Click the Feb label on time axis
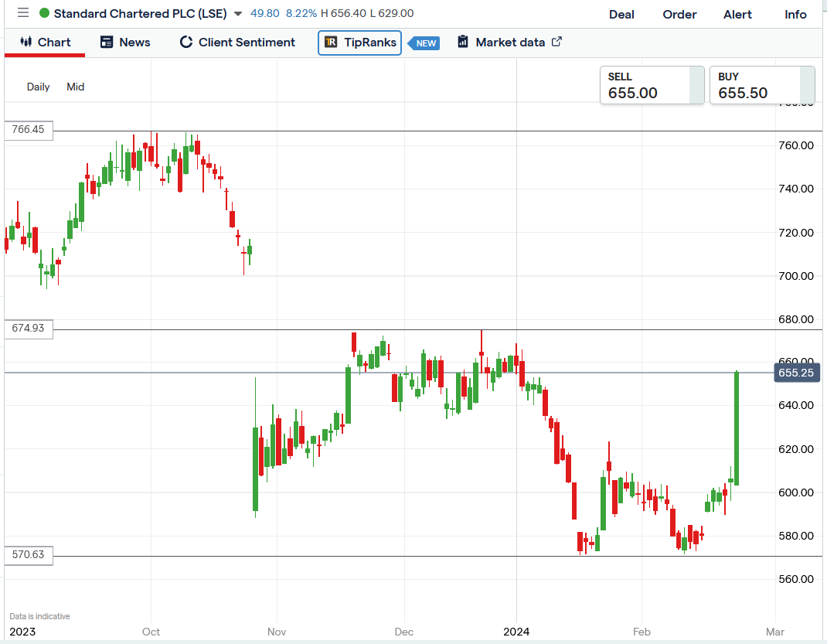Screen dimensions: 827x644 click(642, 632)
